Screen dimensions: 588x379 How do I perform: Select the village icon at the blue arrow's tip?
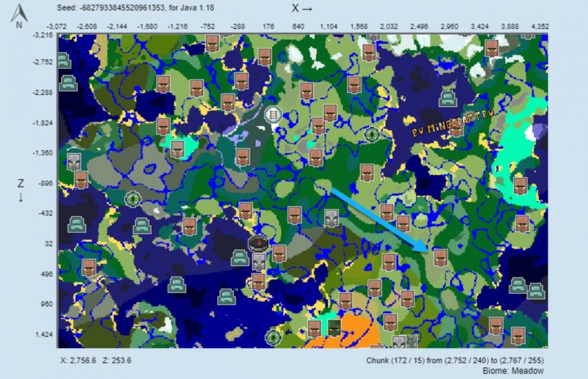(x=441, y=258)
